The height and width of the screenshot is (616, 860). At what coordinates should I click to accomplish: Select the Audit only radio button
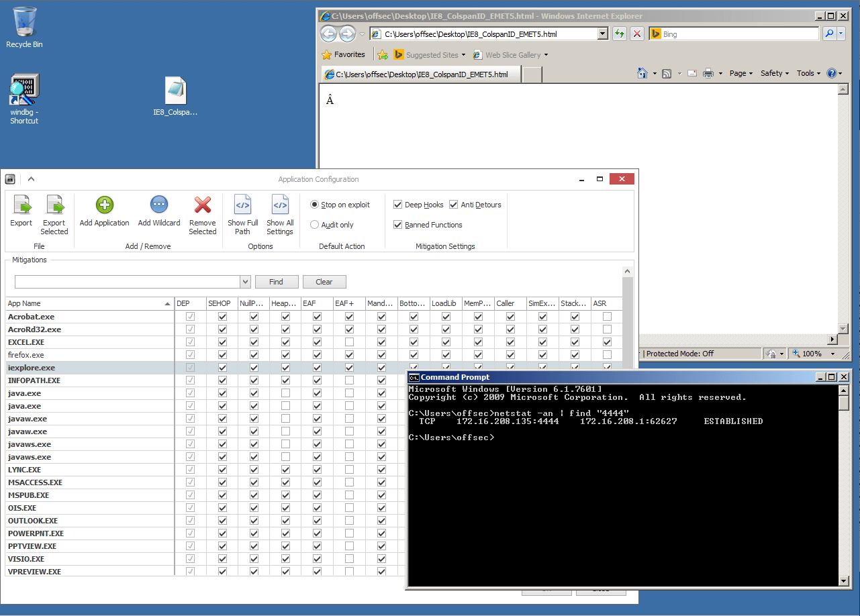(x=314, y=225)
